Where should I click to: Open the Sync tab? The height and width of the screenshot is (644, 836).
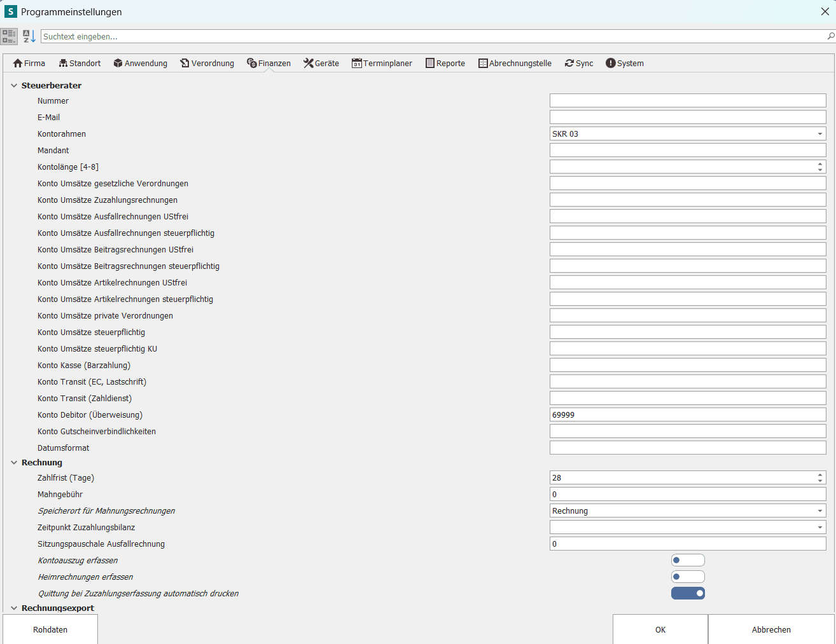[579, 63]
